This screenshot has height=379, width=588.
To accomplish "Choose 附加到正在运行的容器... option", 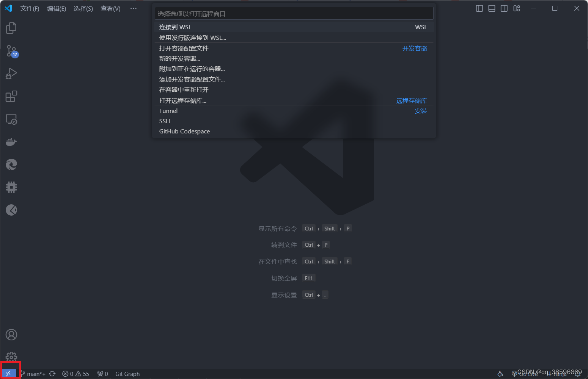I will (192, 69).
